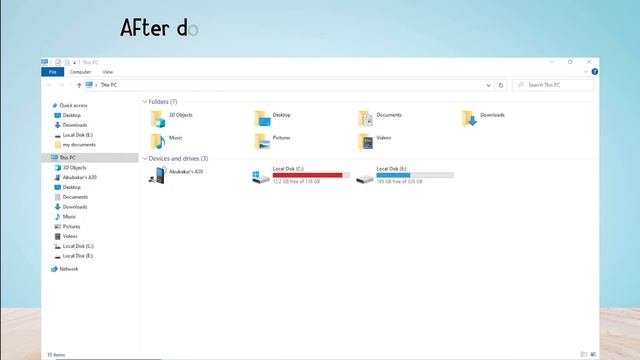Click the 'Network' label in sidebar
The height and width of the screenshot is (360, 640).
pos(69,269)
